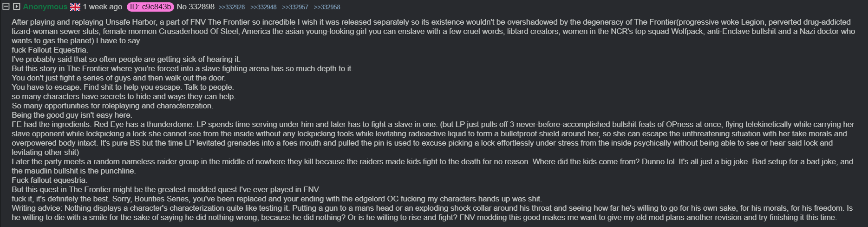Open reply backlink >>332948
Viewport: 868px width, 227px height.
coord(263,7)
